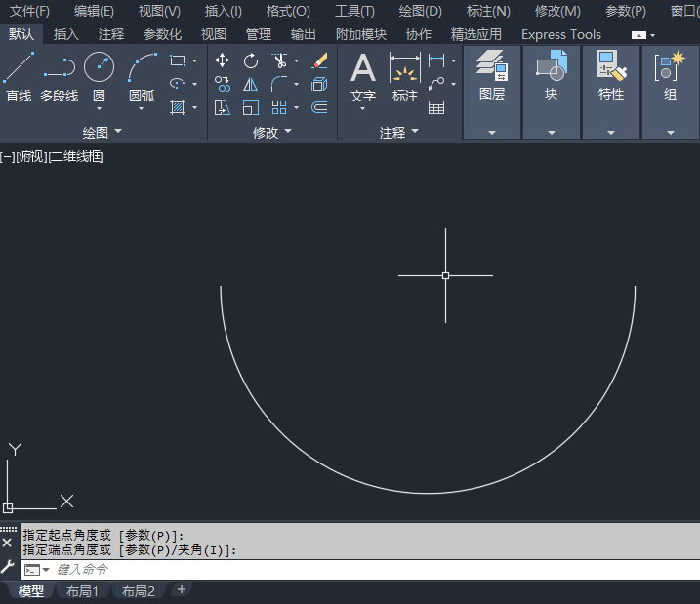Switch to the 插入 ribbon tab
The width and height of the screenshot is (700, 604).
(x=65, y=34)
